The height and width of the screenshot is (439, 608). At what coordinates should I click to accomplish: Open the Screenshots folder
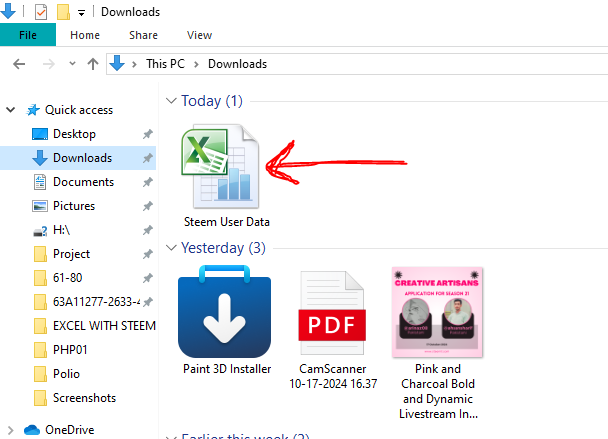click(x=84, y=398)
